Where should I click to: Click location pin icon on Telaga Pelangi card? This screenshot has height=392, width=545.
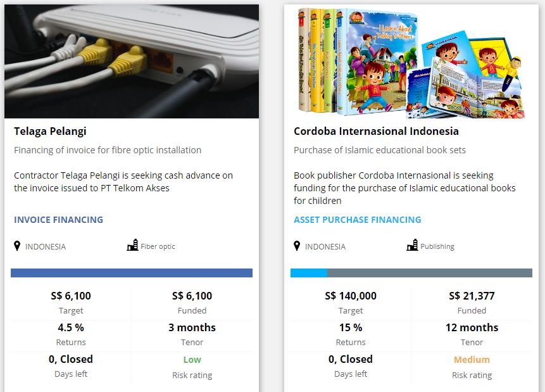(x=17, y=246)
